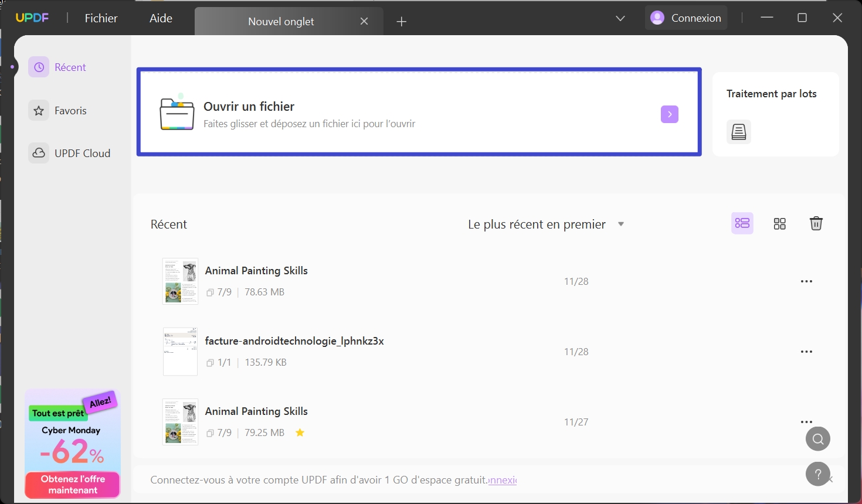
Task: Click the Ouvrir un fichier folder icon
Action: 177,112
